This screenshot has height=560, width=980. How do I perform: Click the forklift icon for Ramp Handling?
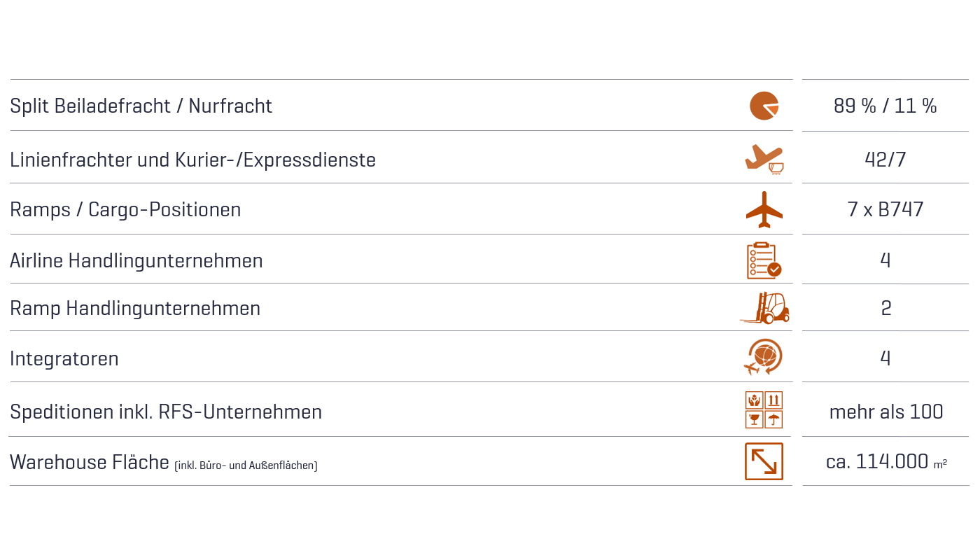[x=764, y=308]
